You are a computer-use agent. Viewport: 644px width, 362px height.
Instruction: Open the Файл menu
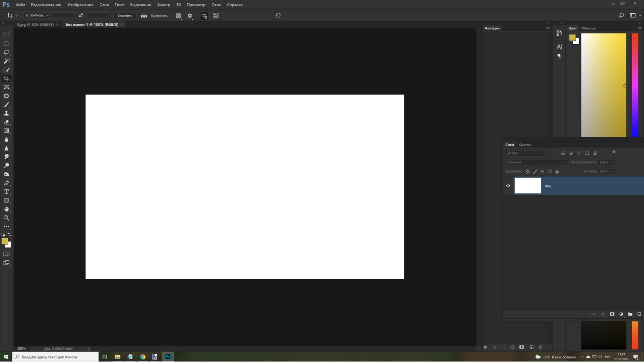[x=20, y=5]
